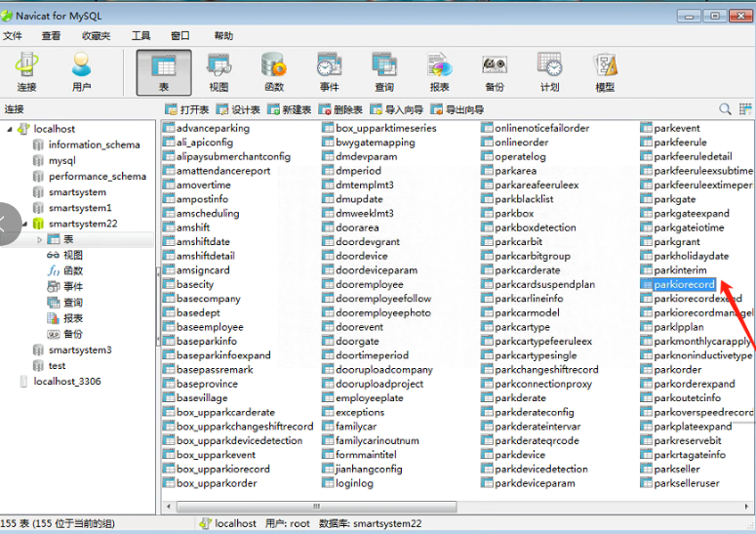Click the search magnifier icon

[725, 109]
